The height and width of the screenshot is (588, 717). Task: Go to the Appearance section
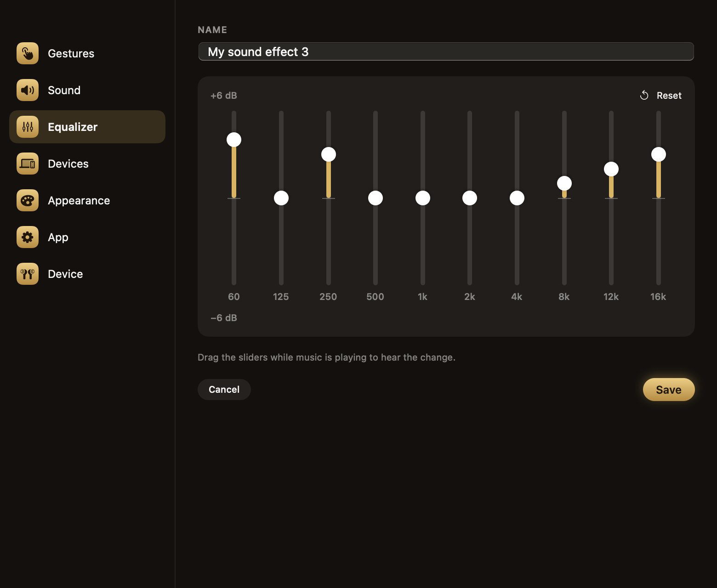pos(87,200)
